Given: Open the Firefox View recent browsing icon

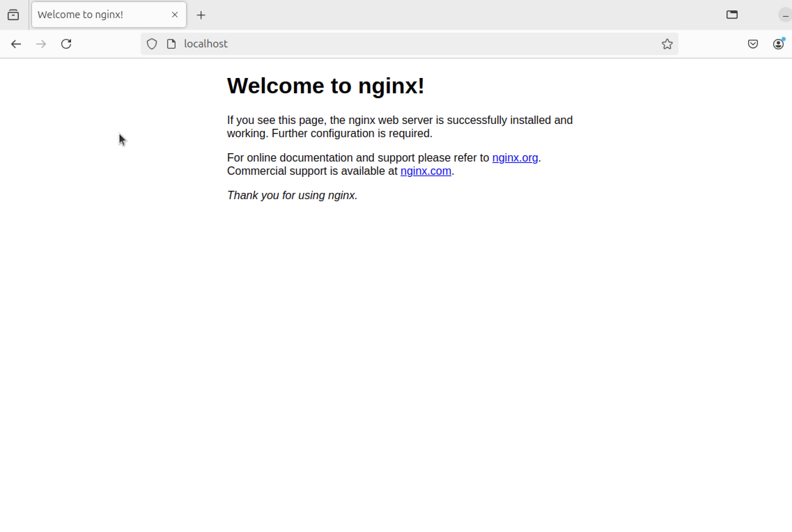Looking at the screenshot, I should coord(13,15).
